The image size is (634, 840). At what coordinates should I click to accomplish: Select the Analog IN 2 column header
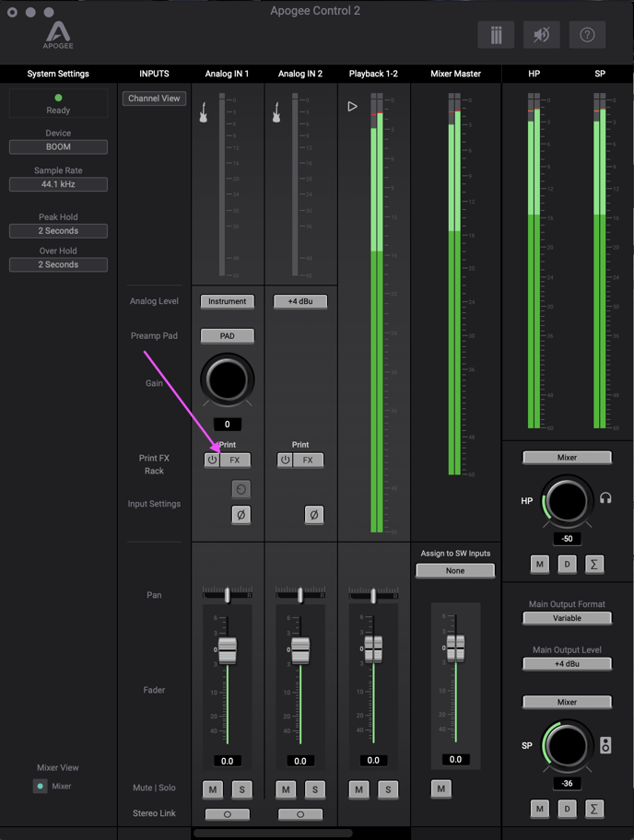point(300,74)
